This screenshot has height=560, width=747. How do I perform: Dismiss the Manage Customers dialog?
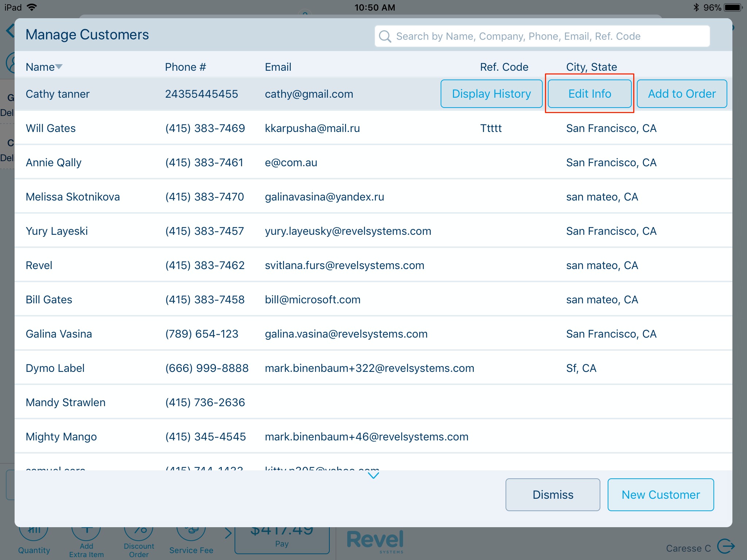tap(553, 495)
